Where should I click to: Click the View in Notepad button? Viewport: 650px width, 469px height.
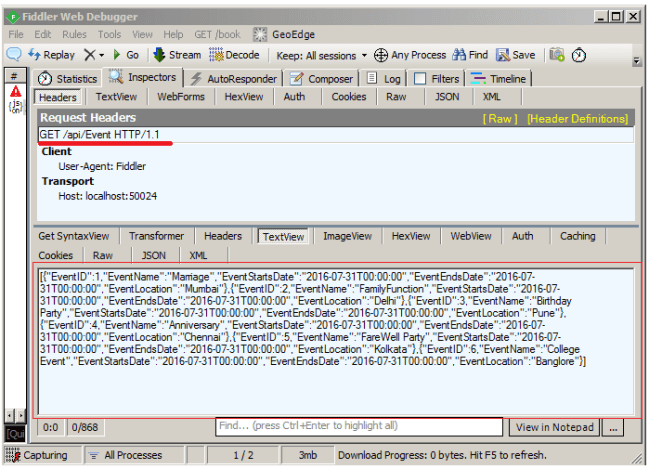coord(555,427)
